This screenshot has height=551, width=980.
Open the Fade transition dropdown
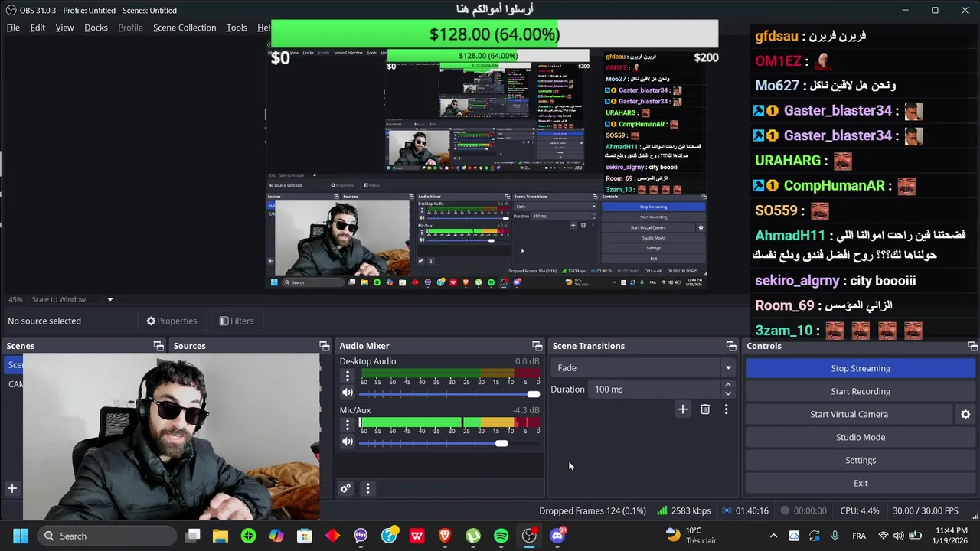point(643,368)
